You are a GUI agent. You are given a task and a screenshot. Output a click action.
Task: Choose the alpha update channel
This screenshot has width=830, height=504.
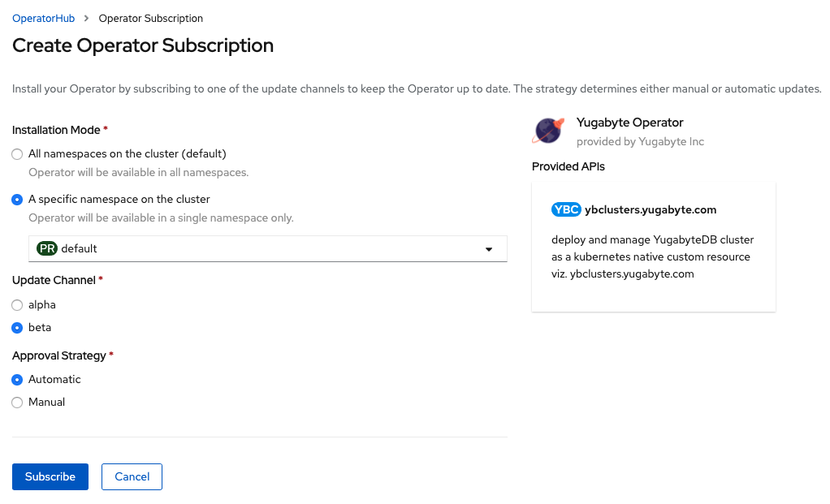click(18, 305)
